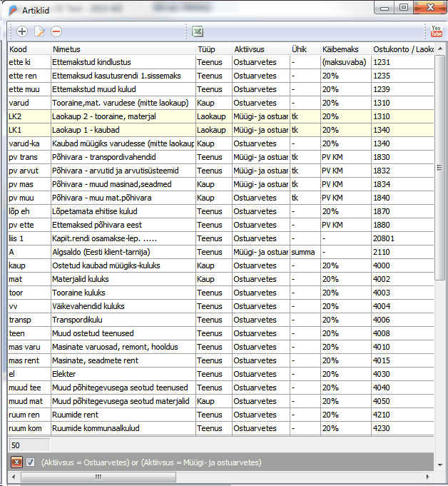Remove the filter with the red X button
448x486 pixels.
(x=16, y=462)
